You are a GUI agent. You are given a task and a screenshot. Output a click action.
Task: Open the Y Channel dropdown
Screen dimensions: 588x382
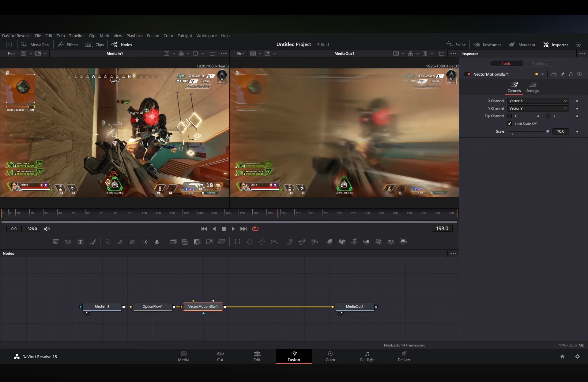[538, 108]
